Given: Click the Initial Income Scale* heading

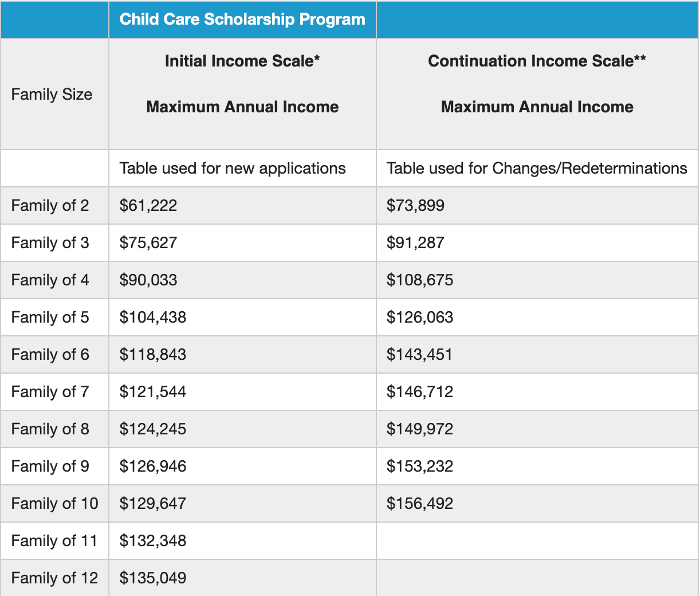Looking at the screenshot, I should [242, 61].
